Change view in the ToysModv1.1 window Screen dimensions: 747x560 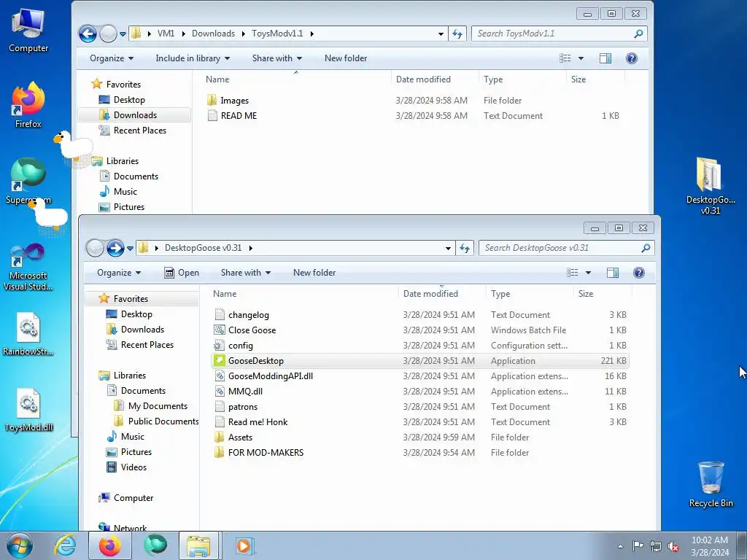(x=565, y=58)
